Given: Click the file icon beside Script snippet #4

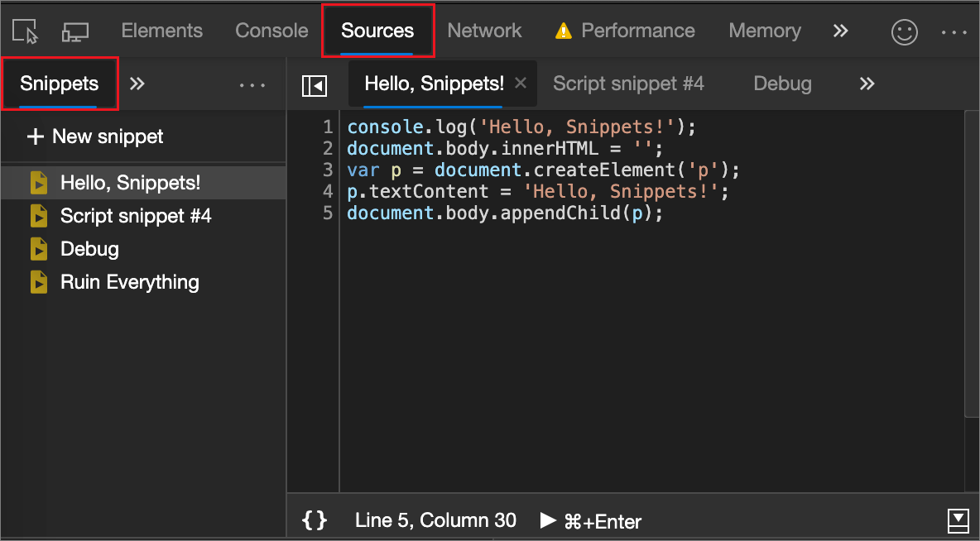Looking at the screenshot, I should pos(39,215).
